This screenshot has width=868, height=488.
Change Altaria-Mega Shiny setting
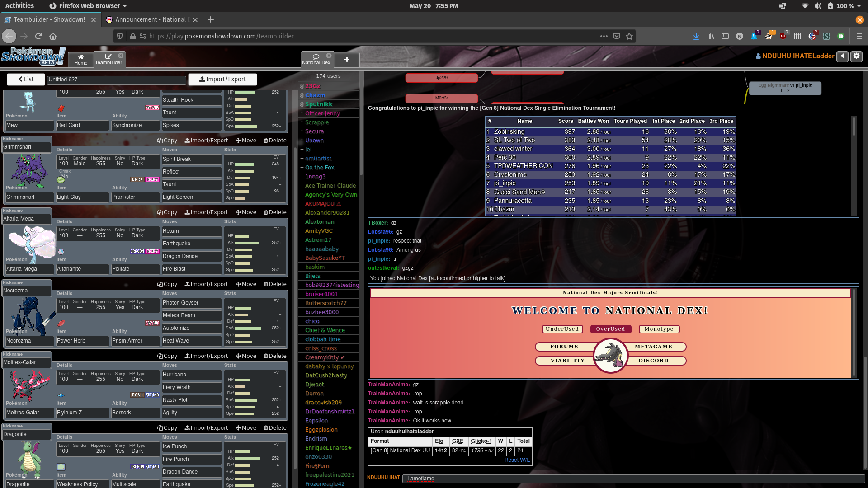(120, 233)
